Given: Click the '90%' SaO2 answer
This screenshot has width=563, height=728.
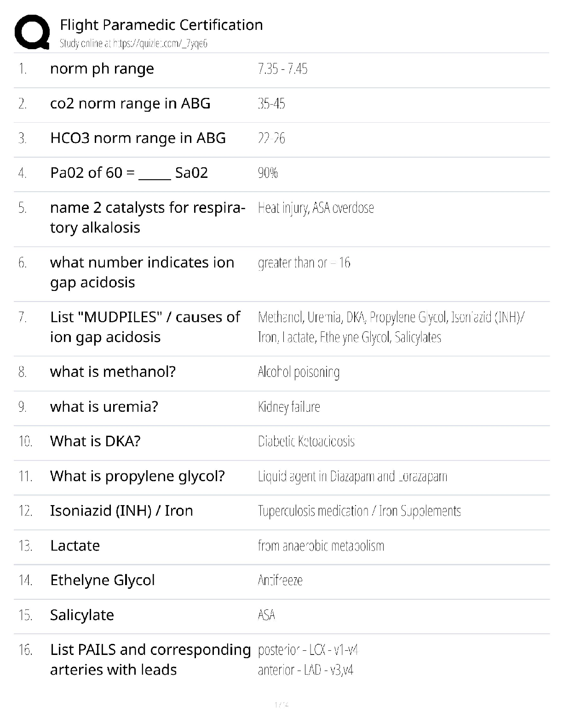Looking at the screenshot, I should pos(268,173).
